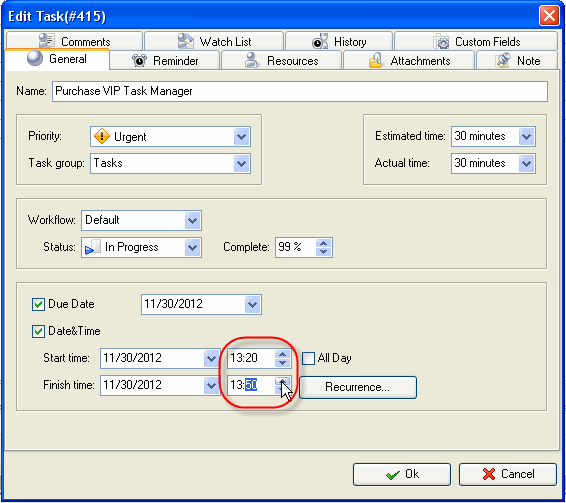Click the Attachments paperclip icon
Viewport: 566px width, 503px height.
(375, 60)
